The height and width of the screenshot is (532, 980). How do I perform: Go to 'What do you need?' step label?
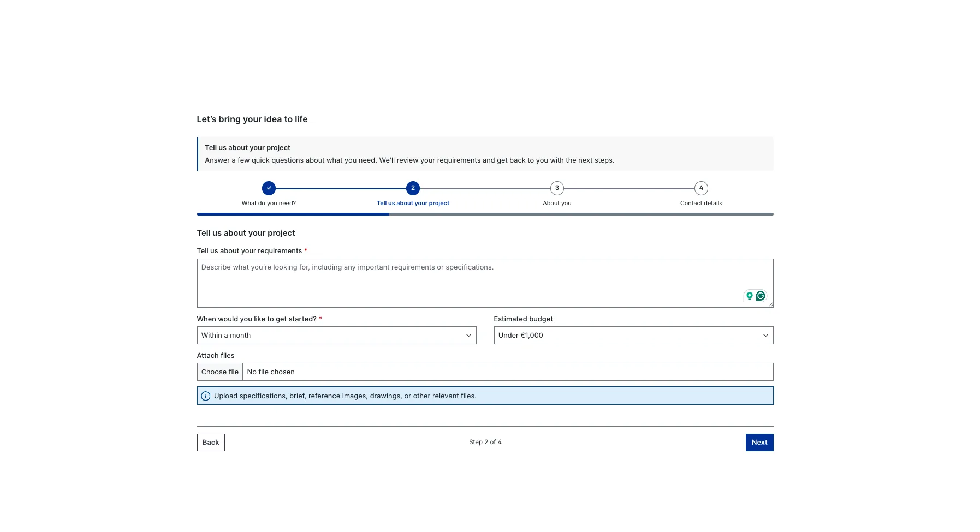(269, 203)
